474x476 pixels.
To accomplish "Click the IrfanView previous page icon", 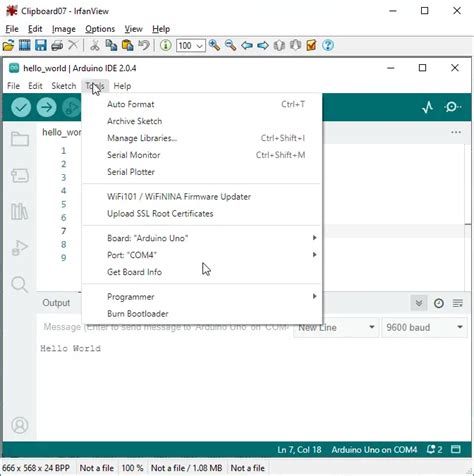I will (x=279, y=45).
